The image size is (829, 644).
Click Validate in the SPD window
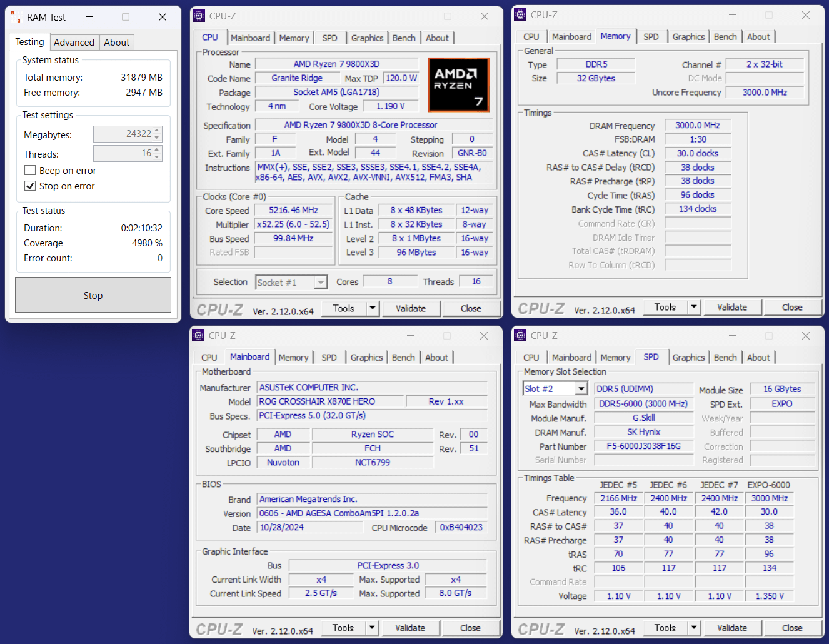(x=732, y=628)
